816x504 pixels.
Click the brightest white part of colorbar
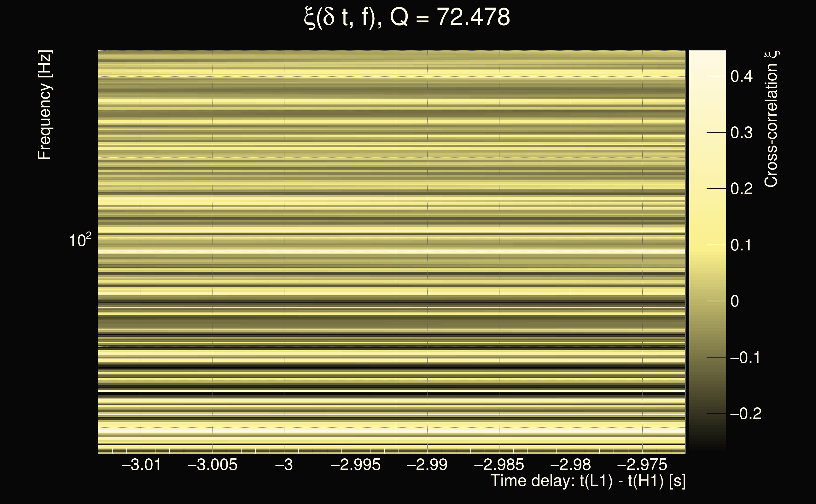tap(707, 57)
